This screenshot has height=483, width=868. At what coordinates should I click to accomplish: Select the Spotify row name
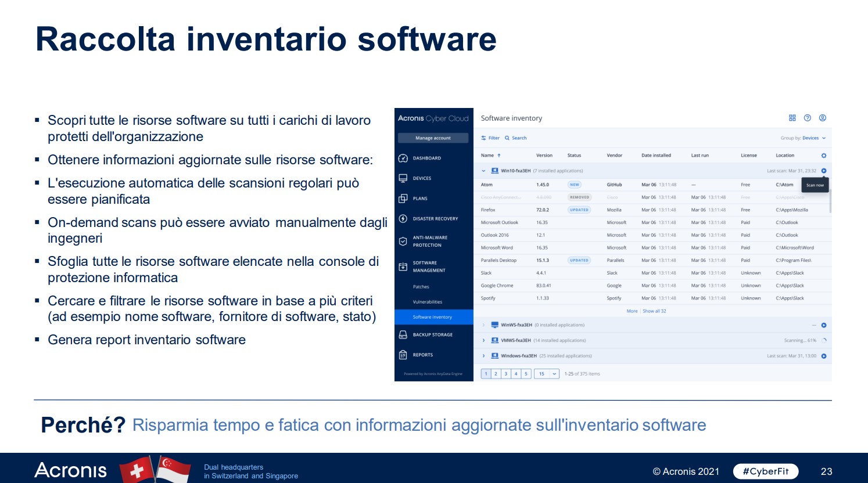pos(488,298)
